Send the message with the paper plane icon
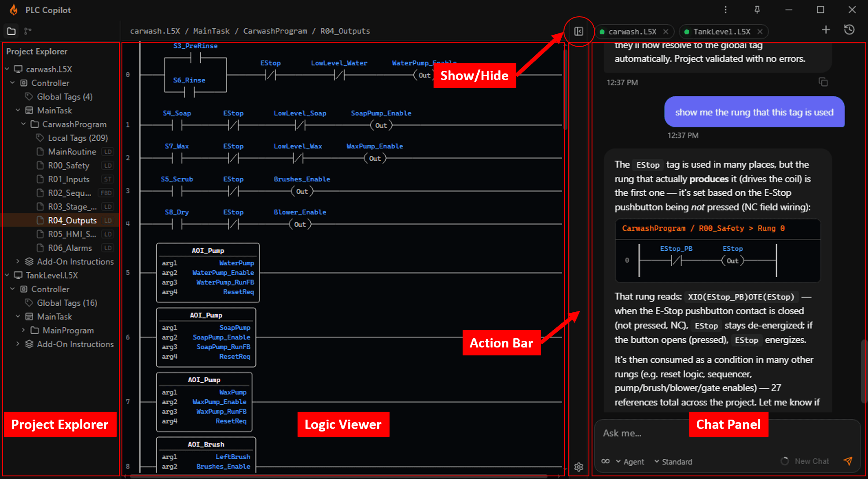The image size is (868, 479). click(848, 461)
